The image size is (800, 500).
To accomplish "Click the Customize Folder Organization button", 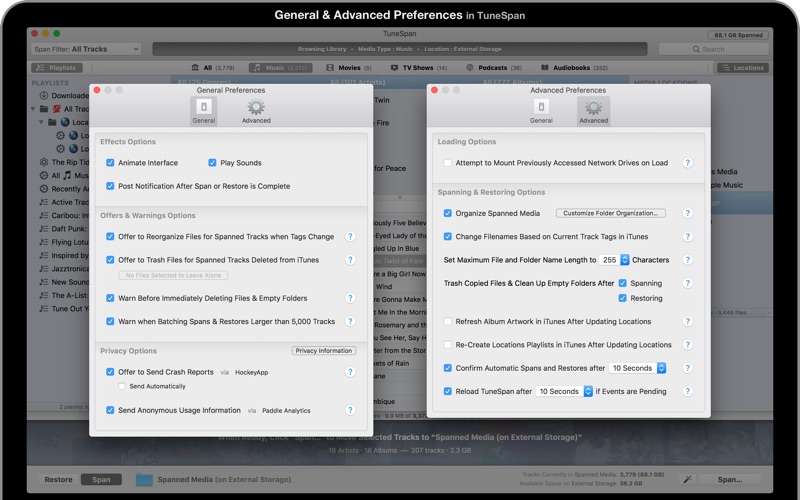I will (x=610, y=213).
